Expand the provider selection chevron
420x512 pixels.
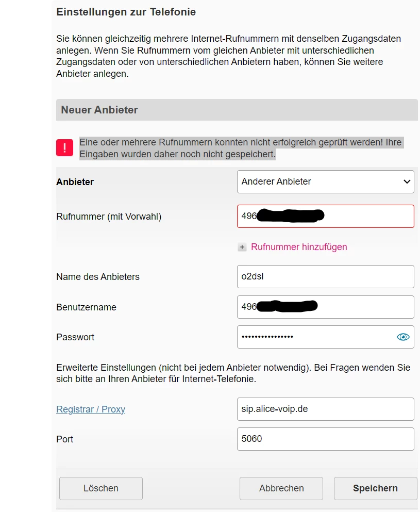click(407, 181)
